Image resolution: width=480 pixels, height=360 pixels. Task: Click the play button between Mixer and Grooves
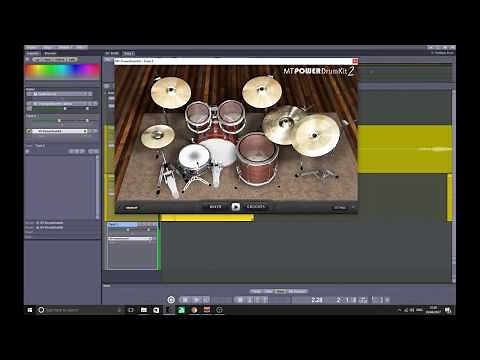click(x=236, y=207)
